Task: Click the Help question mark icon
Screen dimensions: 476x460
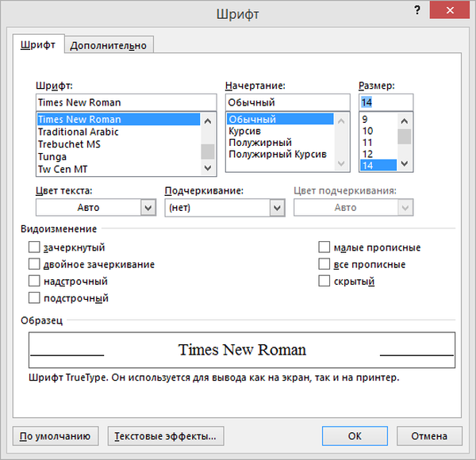Action: [x=416, y=10]
